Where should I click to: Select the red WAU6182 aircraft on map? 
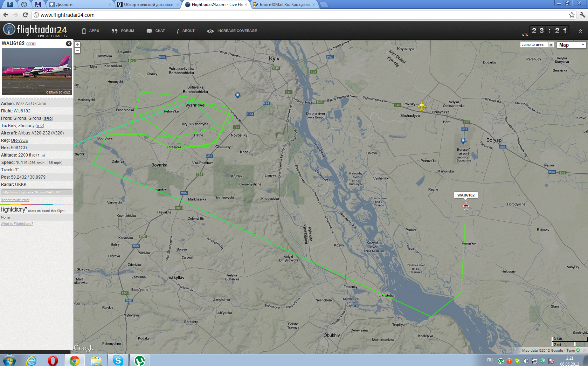click(x=466, y=206)
